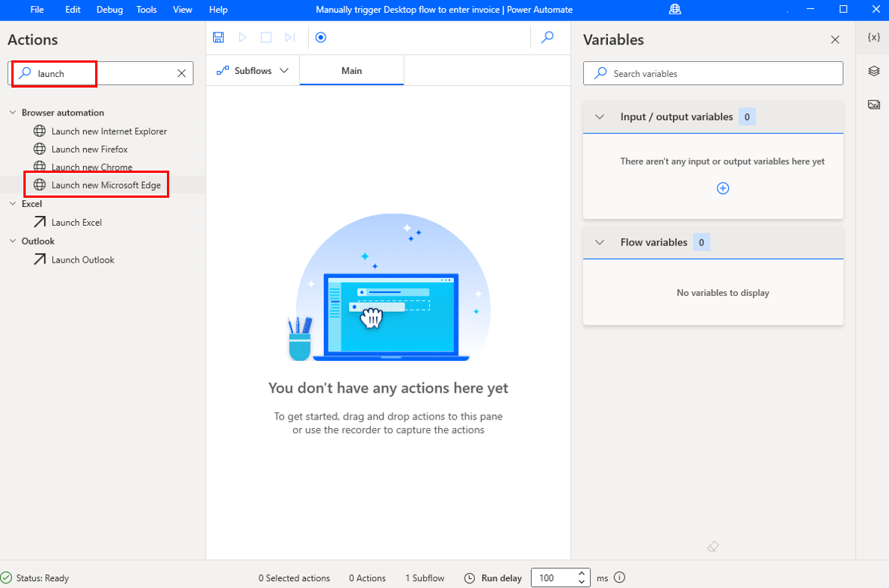
Task: Toggle the Variables {x} pane
Action: click(874, 38)
